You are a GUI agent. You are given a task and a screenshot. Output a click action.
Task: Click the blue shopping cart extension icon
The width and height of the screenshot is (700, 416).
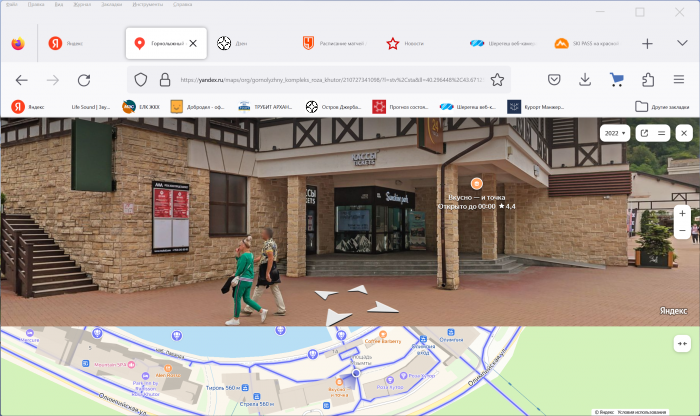point(617,79)
